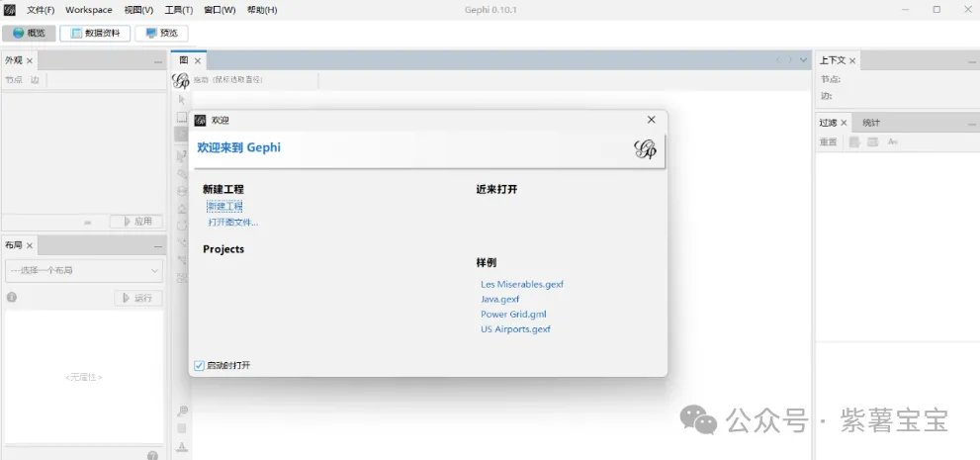The image size is (980, 460).
Task: Click the 打开图文件 open graph file link
Action: point(232,222)
